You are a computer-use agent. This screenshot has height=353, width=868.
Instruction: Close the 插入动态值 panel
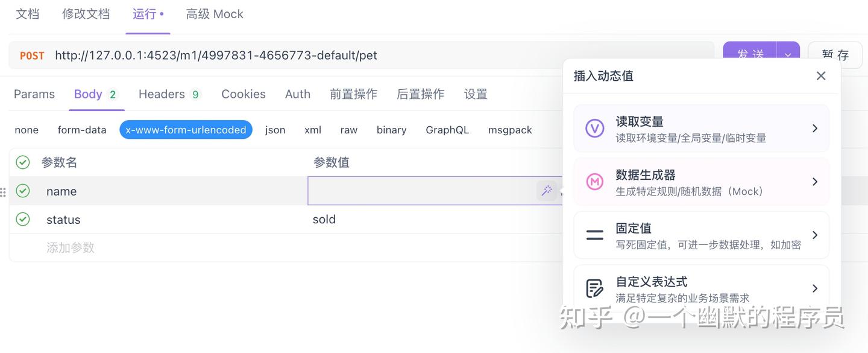tap(821, 75)
